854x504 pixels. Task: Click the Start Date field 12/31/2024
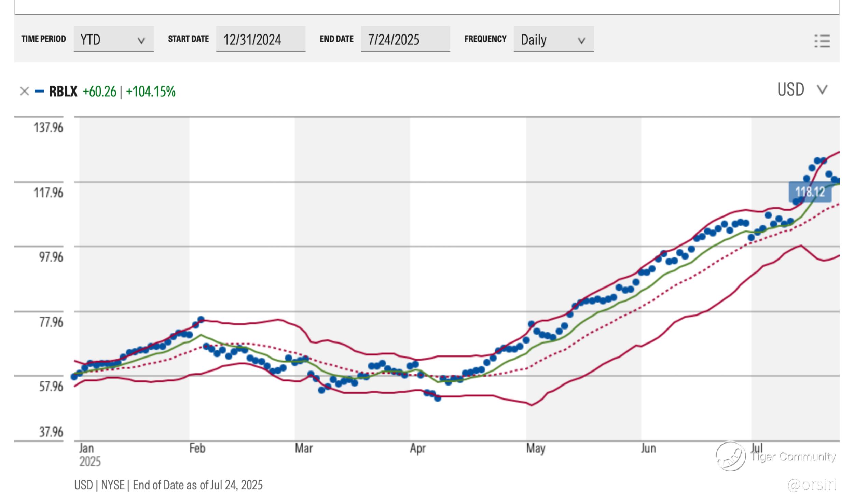260,39
